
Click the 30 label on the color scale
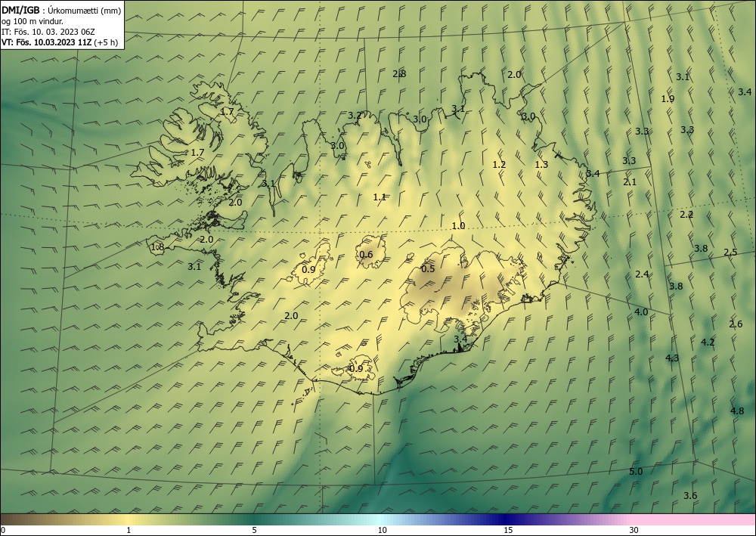(x=634, y=530)
